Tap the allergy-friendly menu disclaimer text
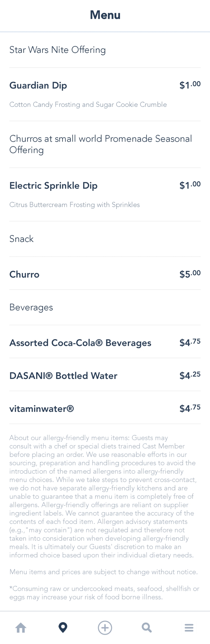Screen dimensions: 210x644 103,496
